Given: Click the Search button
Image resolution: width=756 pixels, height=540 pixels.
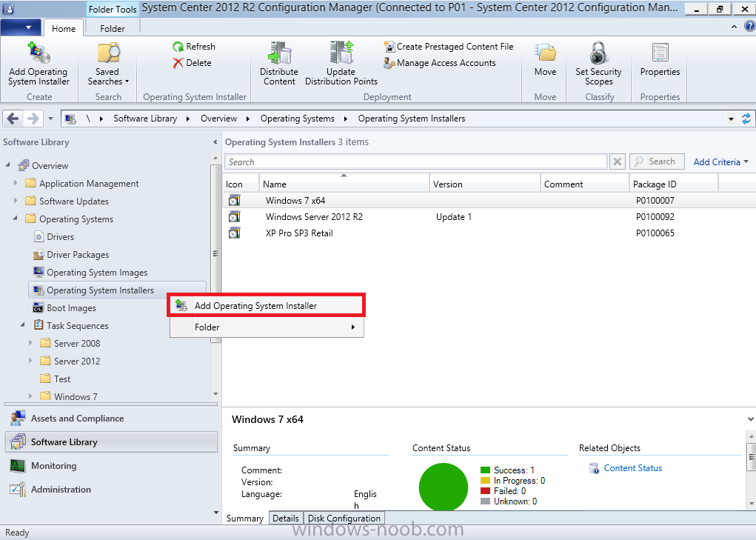Looking at the screenshot, I should pos(657,161).
